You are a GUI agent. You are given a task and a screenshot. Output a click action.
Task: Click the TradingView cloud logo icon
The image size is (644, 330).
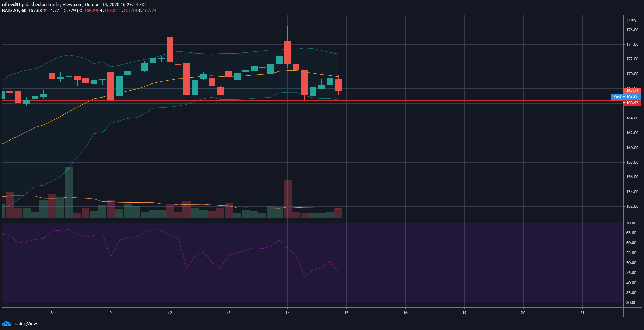6,323
